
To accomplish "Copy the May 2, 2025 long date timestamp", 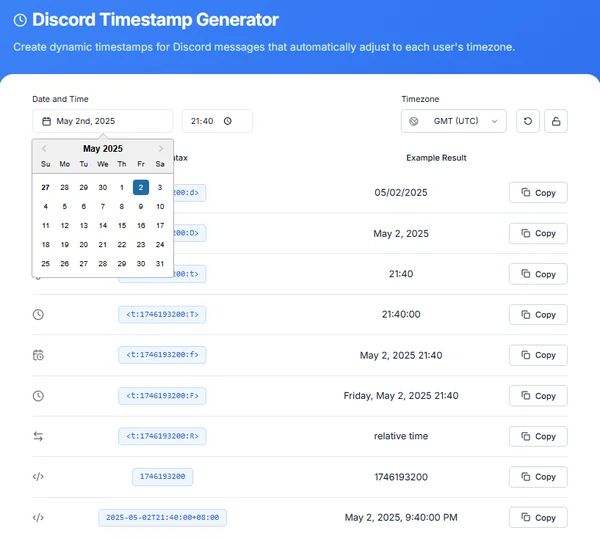I will (538, 233).
